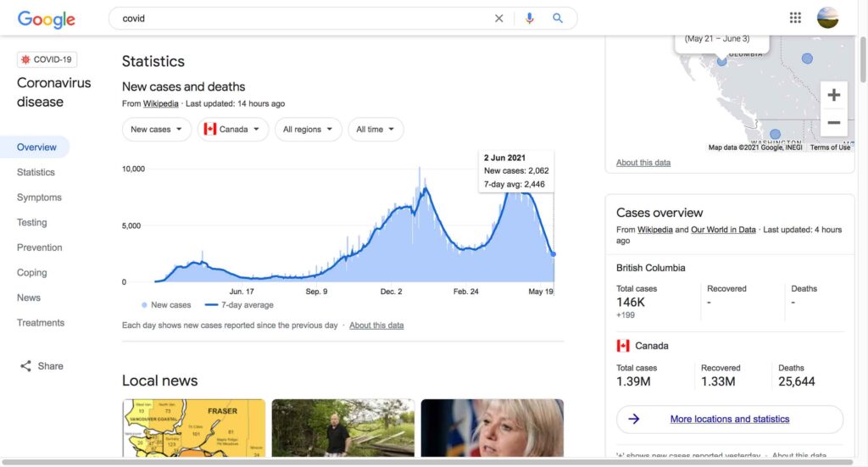Open the Google apps grid
Screen dimensions: 868x467
click(x=795, y=18)
